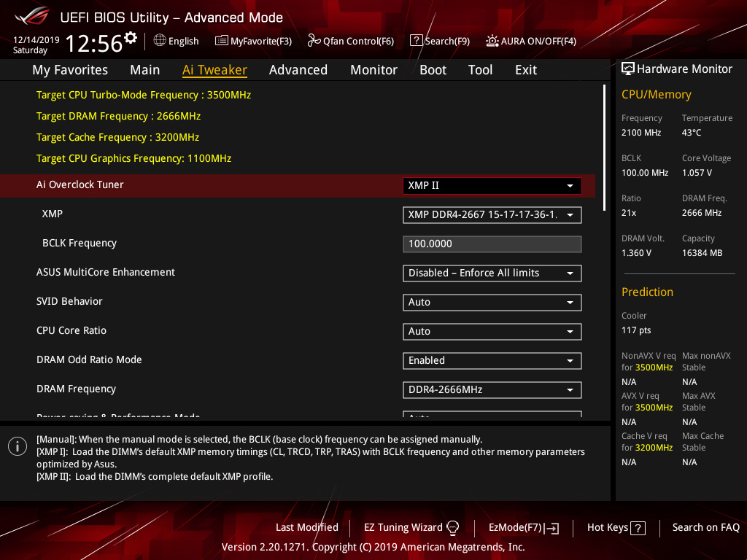Launch EZ Tuning Wizard
This screenshot has width=747, height=560.
pyautogui.click(x=411, y=527)
